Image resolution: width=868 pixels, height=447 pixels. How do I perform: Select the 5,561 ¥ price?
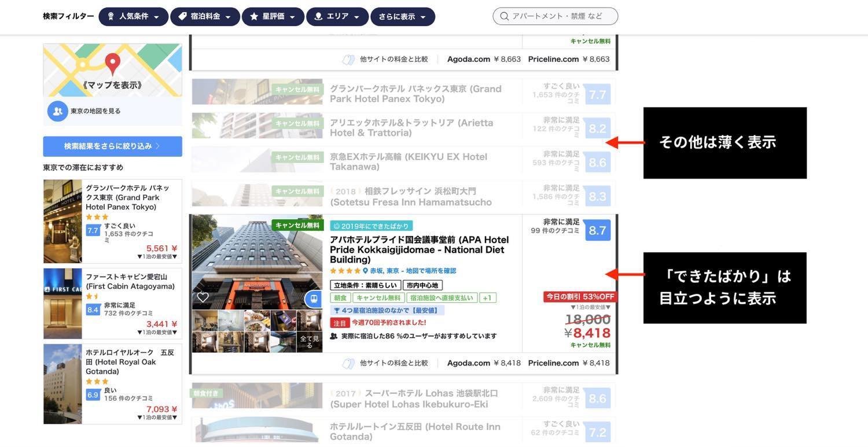[162, 248]
